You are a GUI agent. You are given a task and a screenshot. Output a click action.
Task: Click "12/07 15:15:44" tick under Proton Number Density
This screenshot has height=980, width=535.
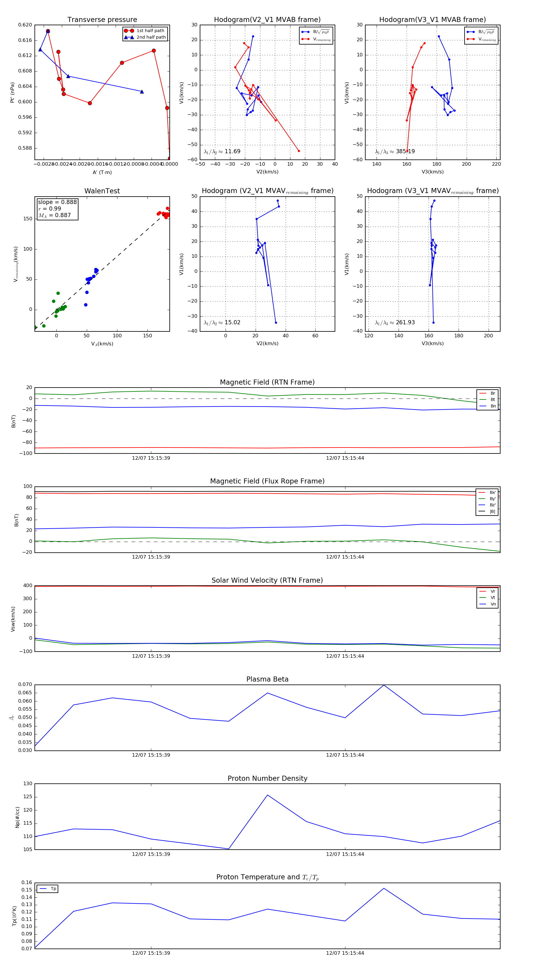tap(345, 854)
